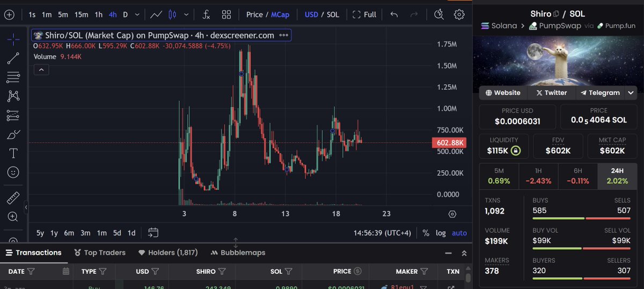Toggle the auto scale
Screen dimensions: 644x289
(x=459, y=233)
